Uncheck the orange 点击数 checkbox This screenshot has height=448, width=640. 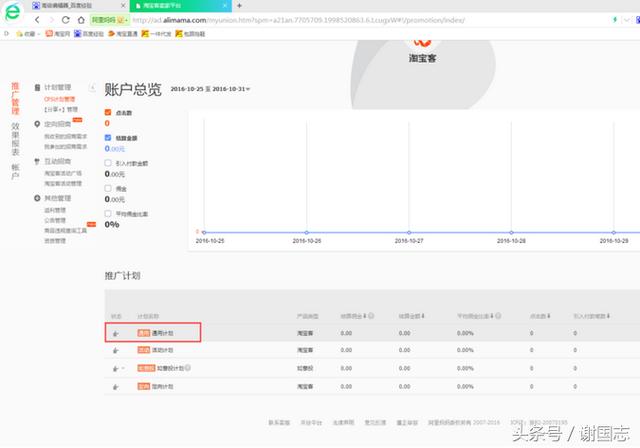[x=108, y=112]
